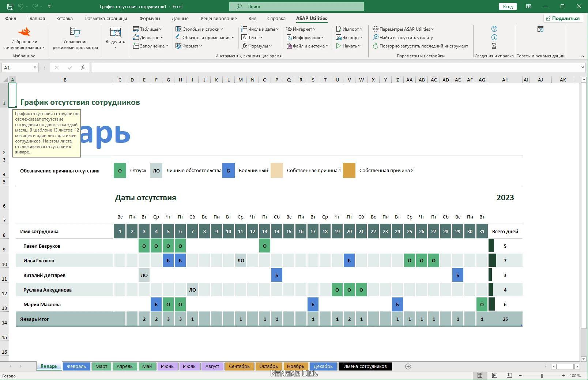Image resolution: width=588 pixels, height=380 pixels.
Task: Click the 'Поделиться' button
Action: [563, 18]
